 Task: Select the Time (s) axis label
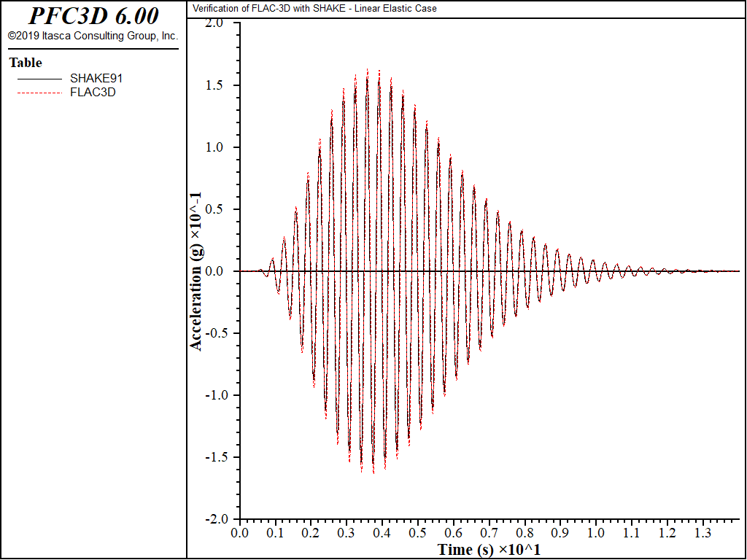[x=489, y=550]
